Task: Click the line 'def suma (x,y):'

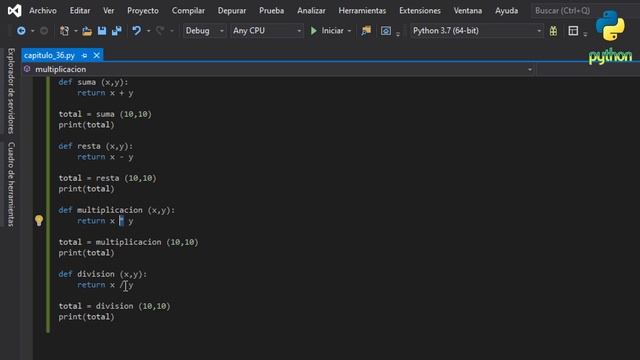Action: [x=93, y=82]
